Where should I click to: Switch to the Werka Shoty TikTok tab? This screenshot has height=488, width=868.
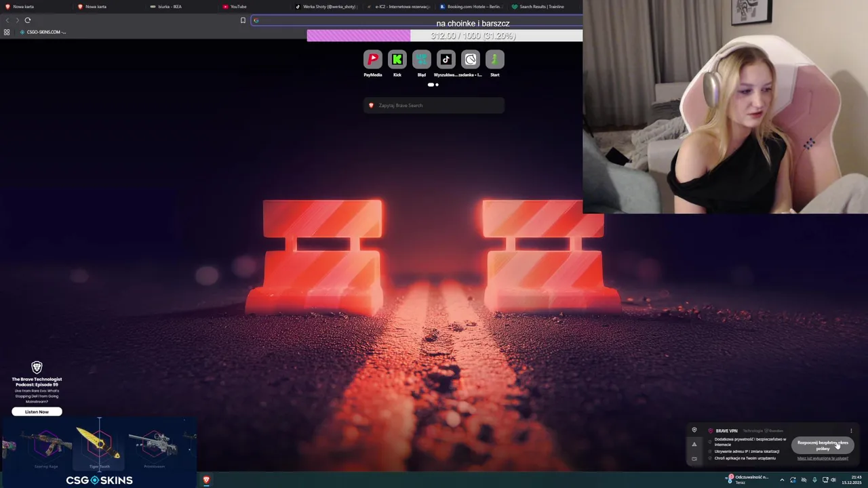(327, 7)
